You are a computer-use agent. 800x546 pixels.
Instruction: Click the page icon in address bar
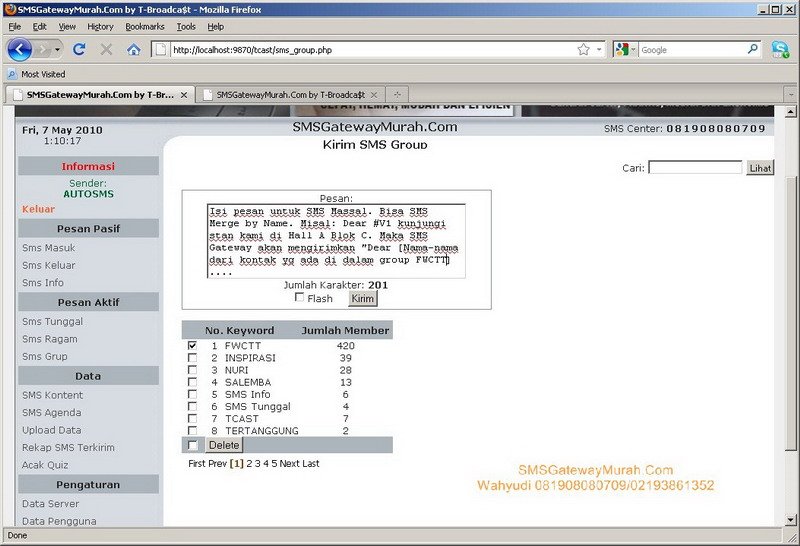tap(161, 49)
